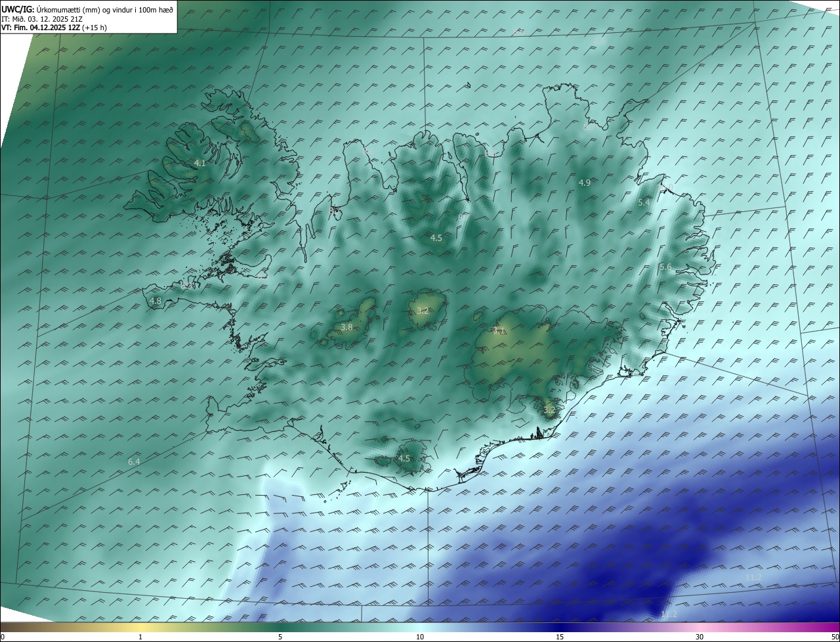The image size is (840, 642).
Task: Click the colour scale tick label "1"
Action: coord(140,637)
